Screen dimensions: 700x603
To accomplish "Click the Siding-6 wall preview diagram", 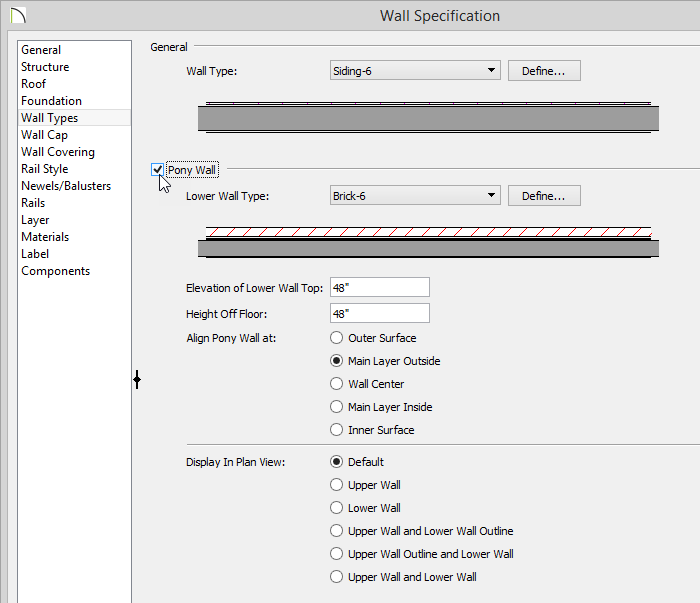I will click(x=429, y=118).
